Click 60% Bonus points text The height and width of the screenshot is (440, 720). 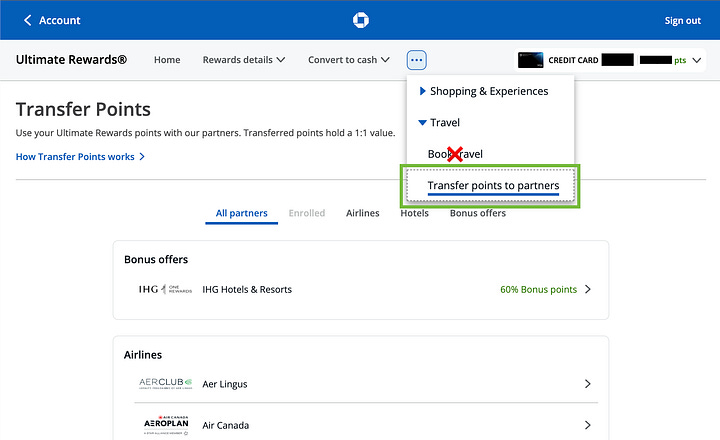pyautogui.click(x=538, y=289)
